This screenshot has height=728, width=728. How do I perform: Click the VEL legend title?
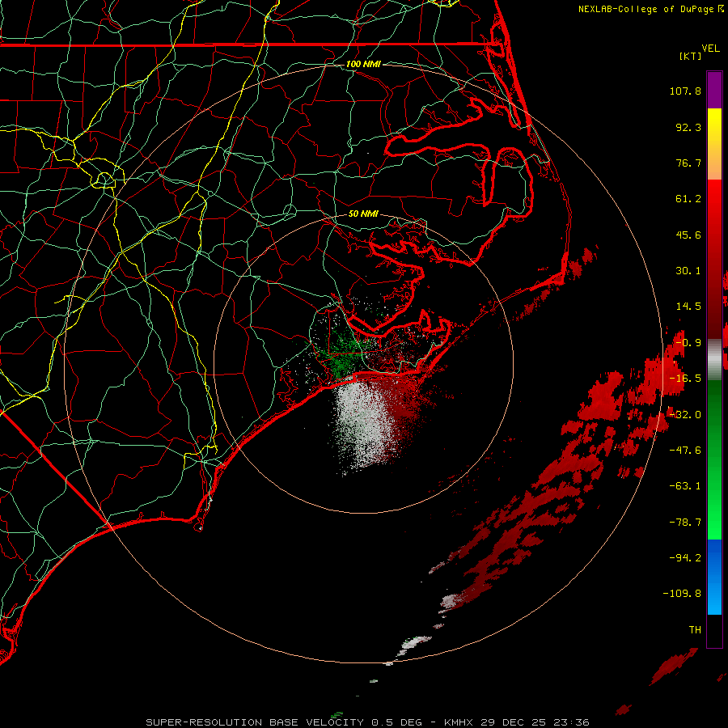pyautogui.click(x=710, y=48)
